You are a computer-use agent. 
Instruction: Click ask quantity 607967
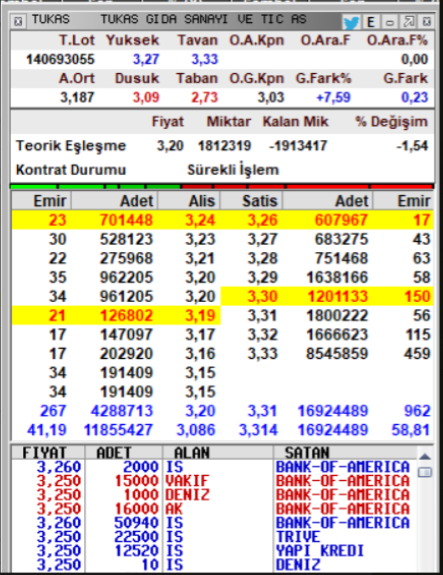[341, 220]
